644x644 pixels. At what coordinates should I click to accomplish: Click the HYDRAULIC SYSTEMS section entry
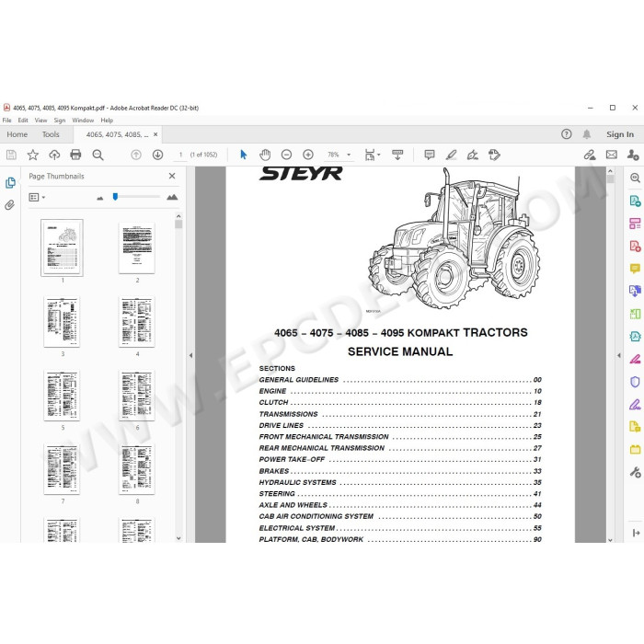(400, 482)
